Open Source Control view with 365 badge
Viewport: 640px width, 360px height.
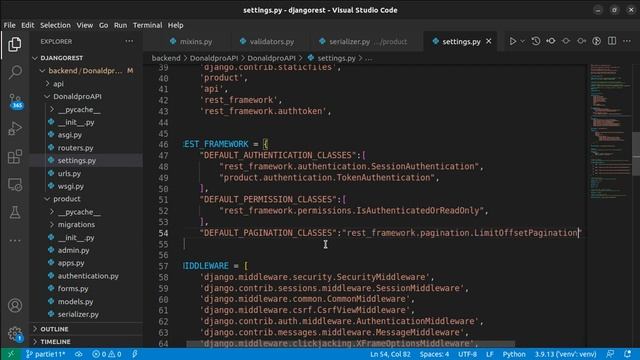(x=15, y=100)
